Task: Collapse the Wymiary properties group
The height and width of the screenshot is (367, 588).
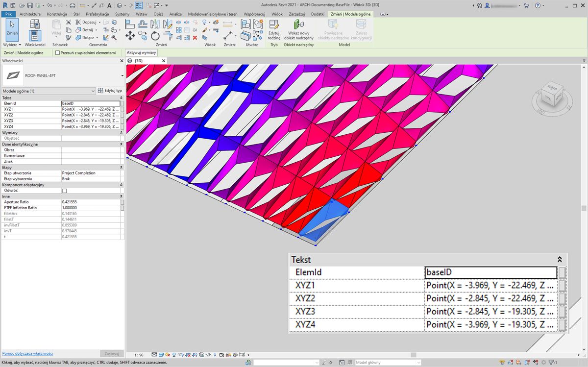Action: (x=121, y=133)
